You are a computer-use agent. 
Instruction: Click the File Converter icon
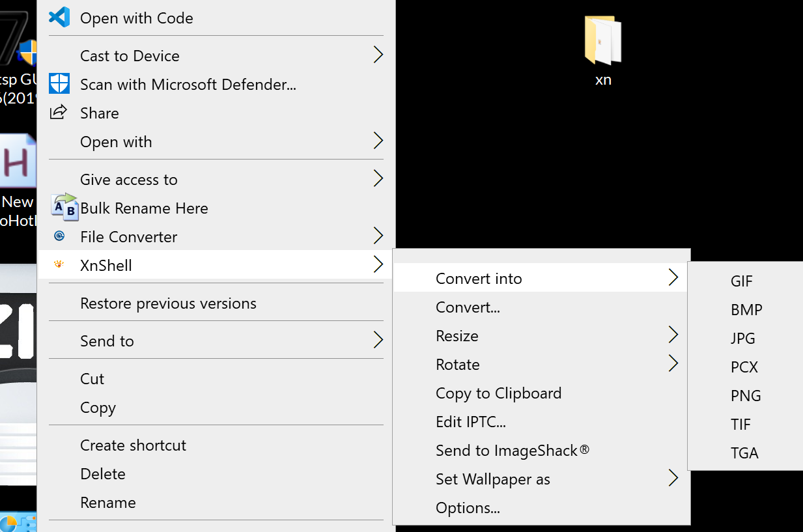pyautogui.click(x=59, y=236)
